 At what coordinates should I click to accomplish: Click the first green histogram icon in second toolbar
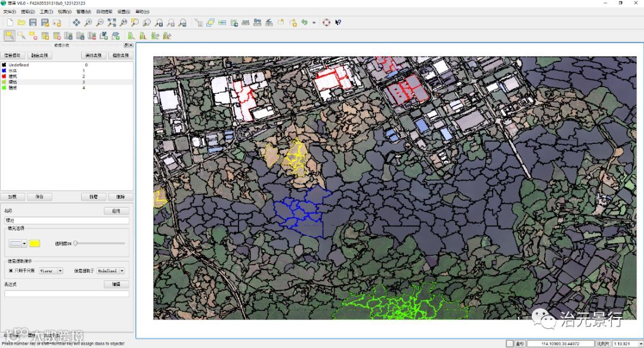(131, 36)
